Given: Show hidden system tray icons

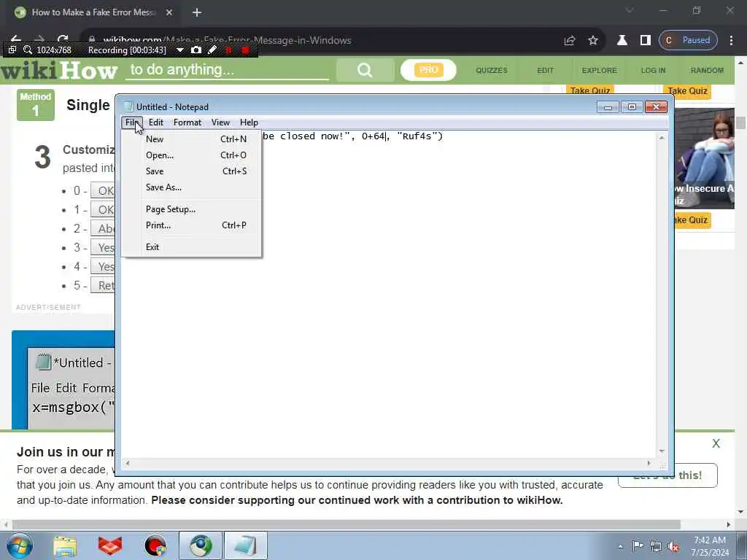Looking at the screenshot, I should click(620, 547).
